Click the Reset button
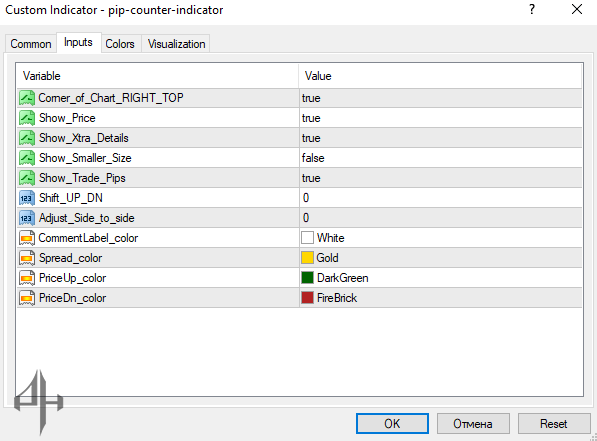 tap(554, 423)
